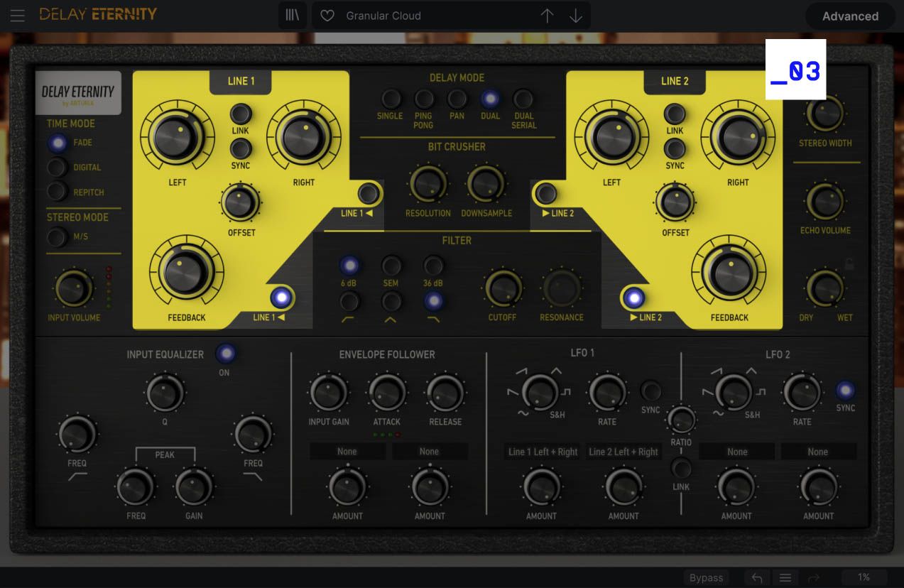Select Digital time mode
This screenshot has height=588, width=904.
click(x=58, y=168)
